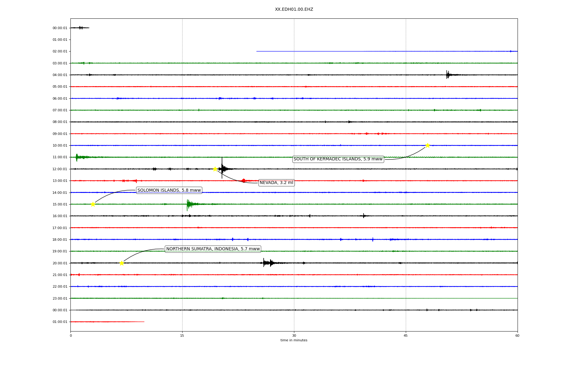Click the black seismic burst on 20:00 trace
The image size is (588, 368).
click(267, 263)
